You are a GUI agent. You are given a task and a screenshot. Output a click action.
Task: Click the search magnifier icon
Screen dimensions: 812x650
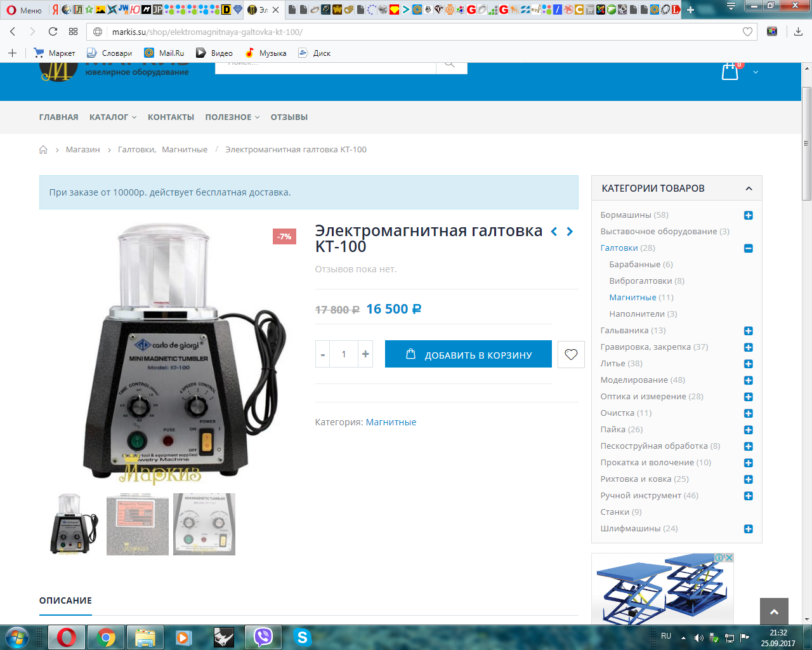tap(450, 64)
